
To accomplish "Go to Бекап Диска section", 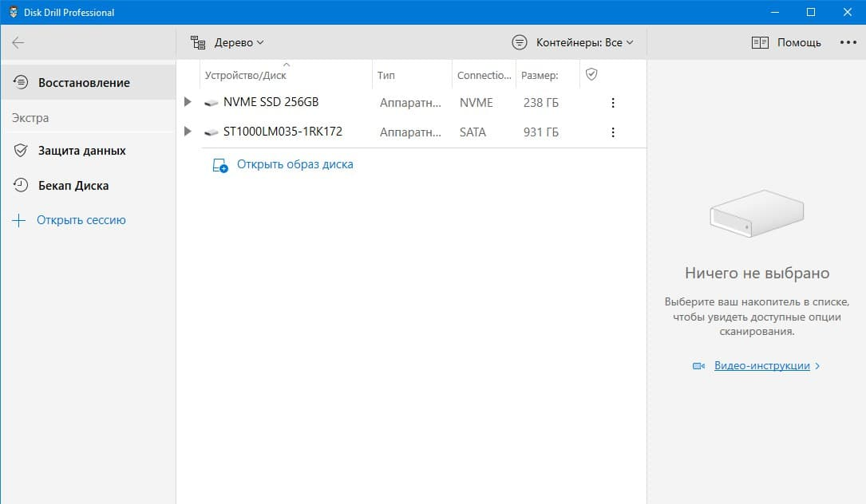I will 73,186.
